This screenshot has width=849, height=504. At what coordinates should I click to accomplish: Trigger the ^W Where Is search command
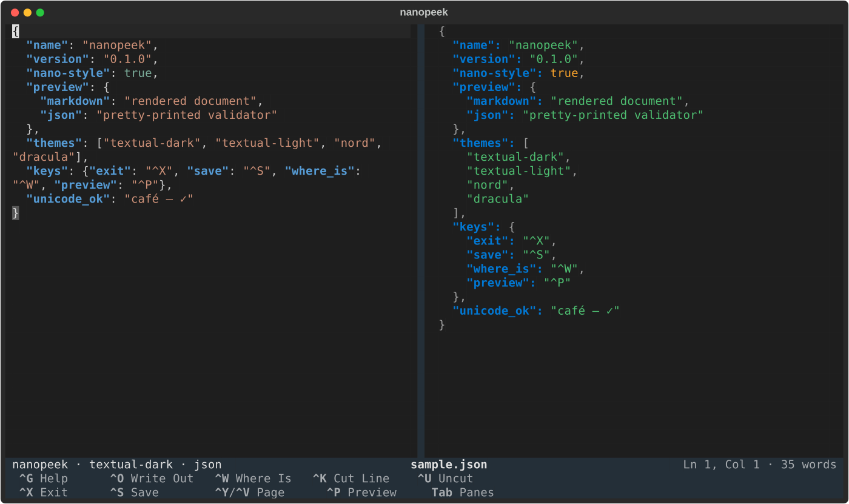coord(253,479)
